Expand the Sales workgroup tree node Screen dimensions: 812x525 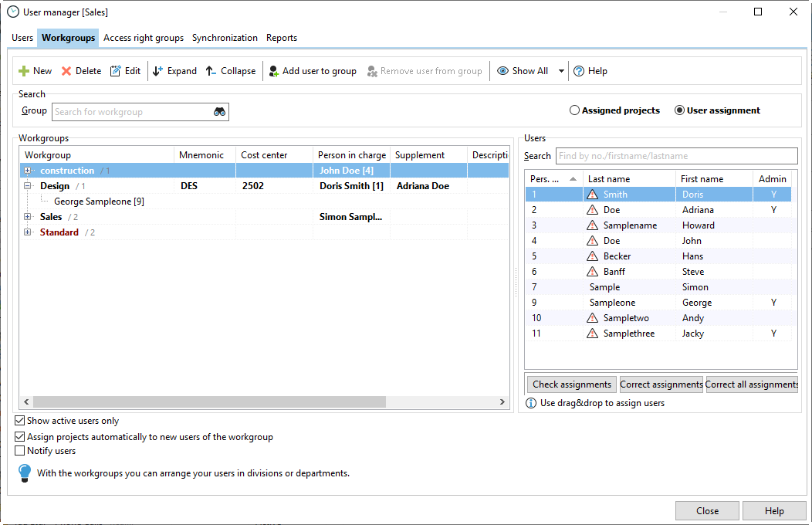pos(28,217)
